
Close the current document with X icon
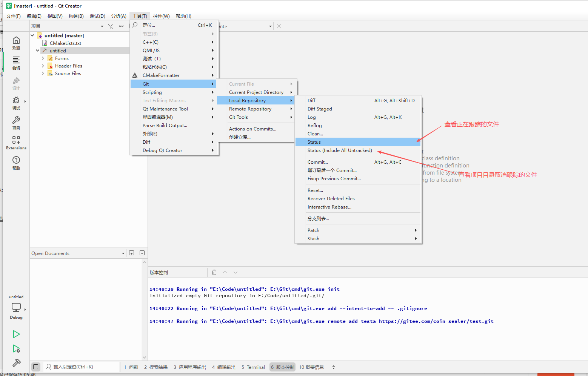pyautogui.click(x=279, y=26)
